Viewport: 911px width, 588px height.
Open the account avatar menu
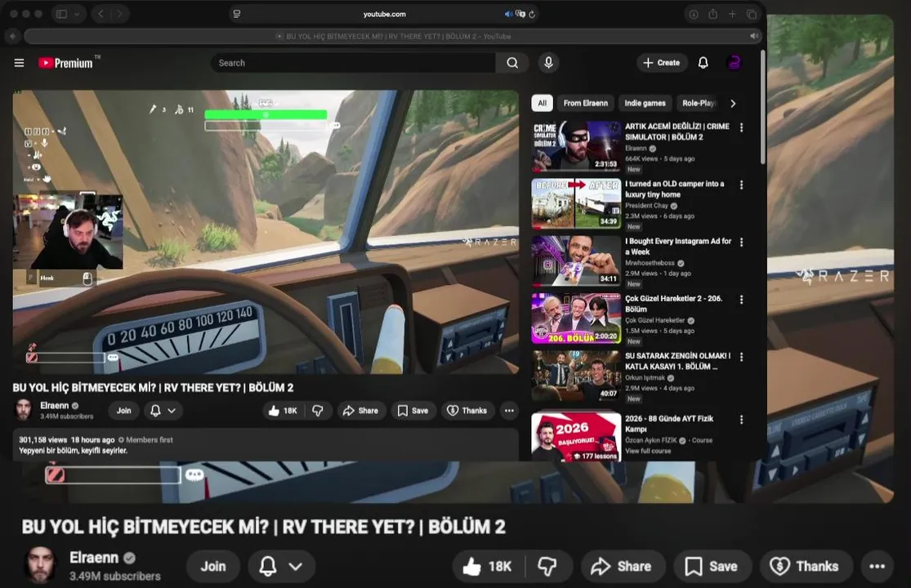pyautogui.click(x=734, y=63)
